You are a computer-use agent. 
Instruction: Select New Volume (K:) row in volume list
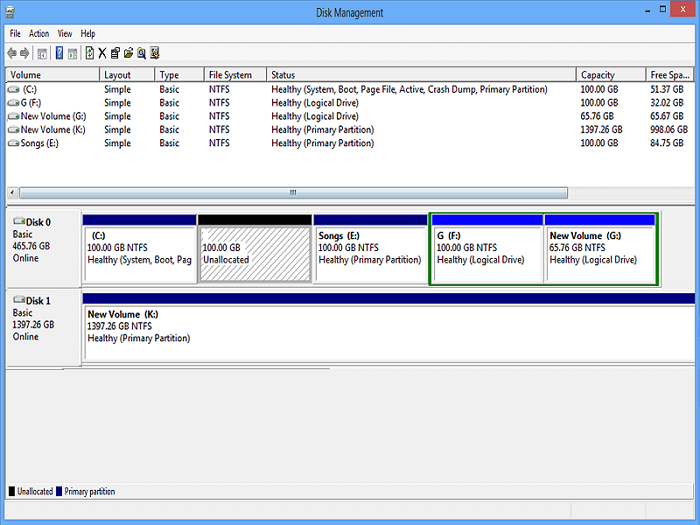coord(52,129)
